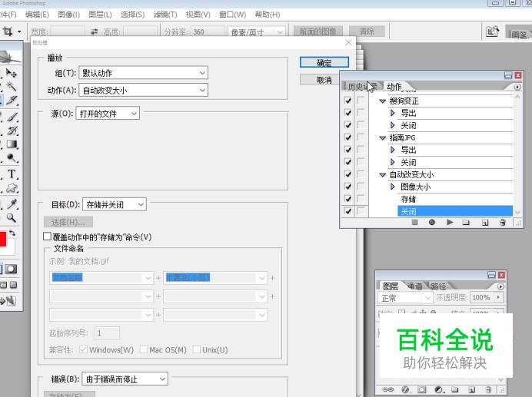Viewport: 532px width, 397px height.
Task: Click the Jump to ImageReady icon
Action: [8, 301]
